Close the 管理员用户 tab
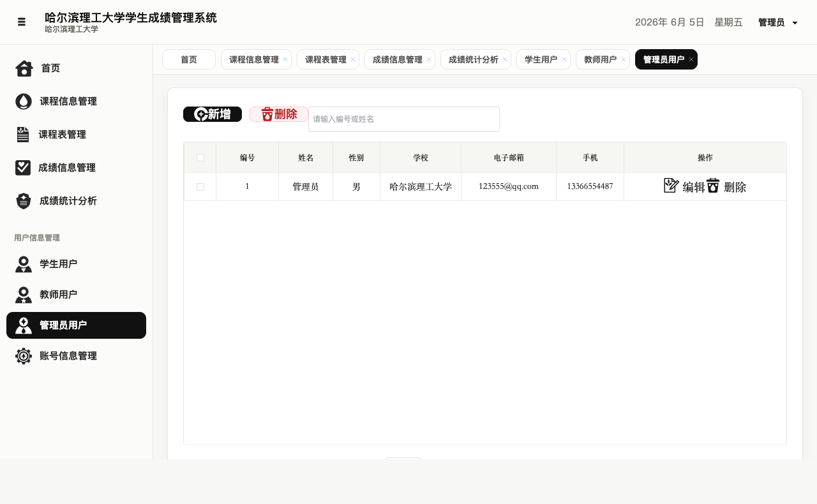The width and height of the screenshot is (817, 504). pos(691,59)
